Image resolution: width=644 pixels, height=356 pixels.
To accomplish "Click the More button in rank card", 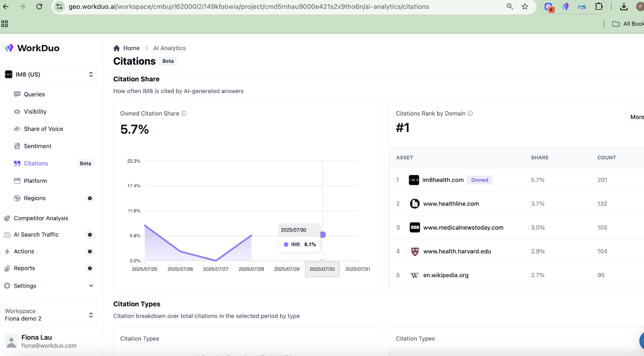I will coord(635,117).
